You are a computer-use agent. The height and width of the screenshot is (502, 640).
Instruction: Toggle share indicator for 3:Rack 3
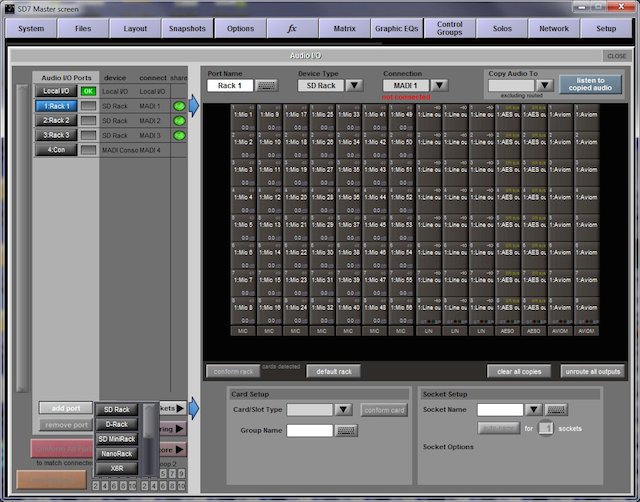179,135
